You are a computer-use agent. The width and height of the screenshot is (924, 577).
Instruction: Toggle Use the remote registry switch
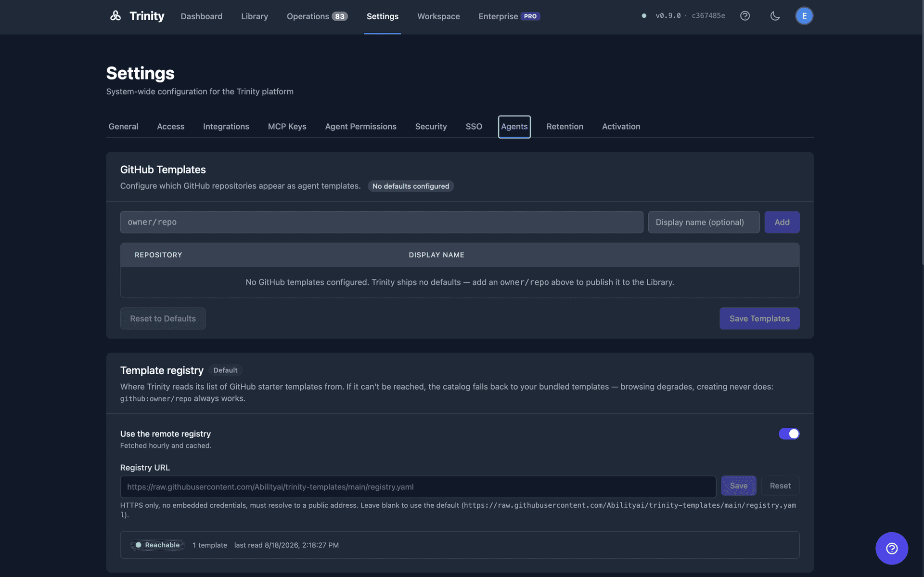click(789, 434)
